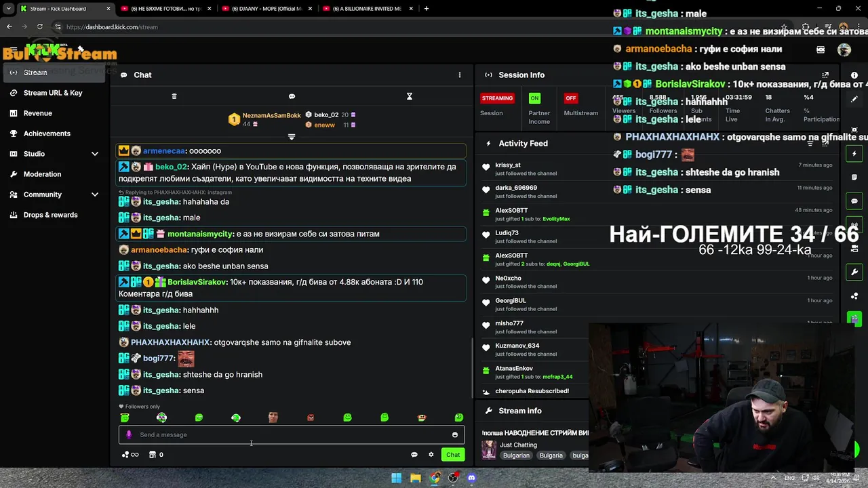Screen dimensions: 868x488
Task: Click the channel points infinity icon
Action: click(x=130, y=455)
